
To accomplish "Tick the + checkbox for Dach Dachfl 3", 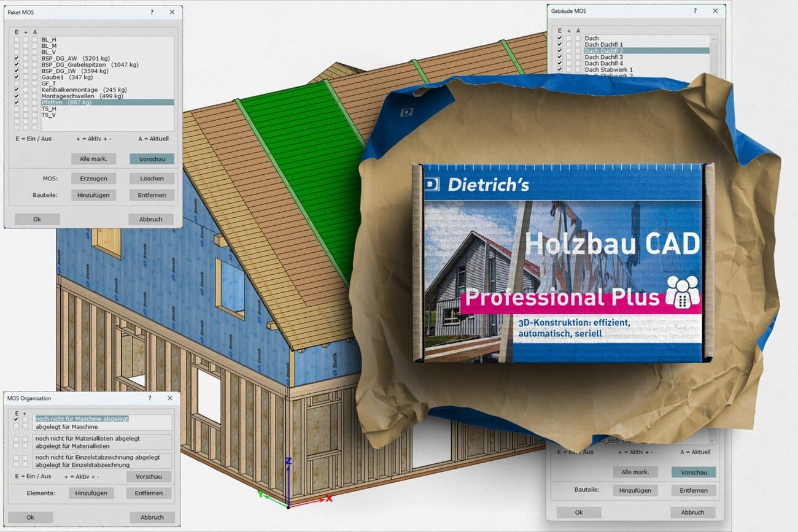I will coord(568,57).
